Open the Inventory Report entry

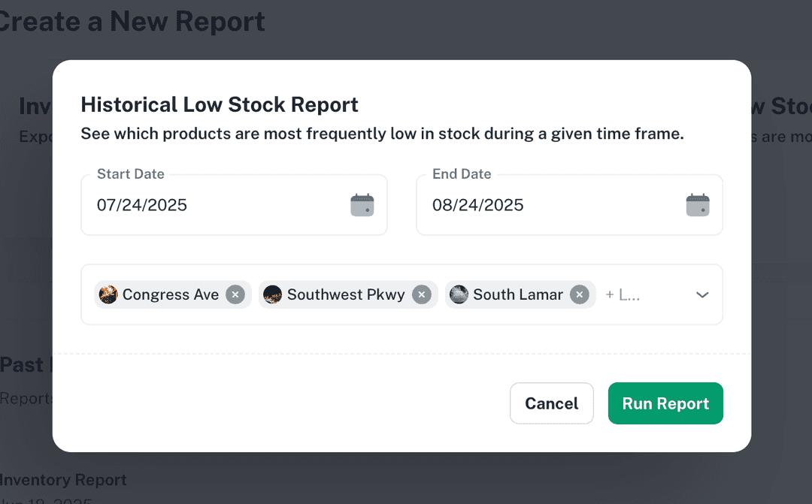pyautogui.click(x=64, y=479)
